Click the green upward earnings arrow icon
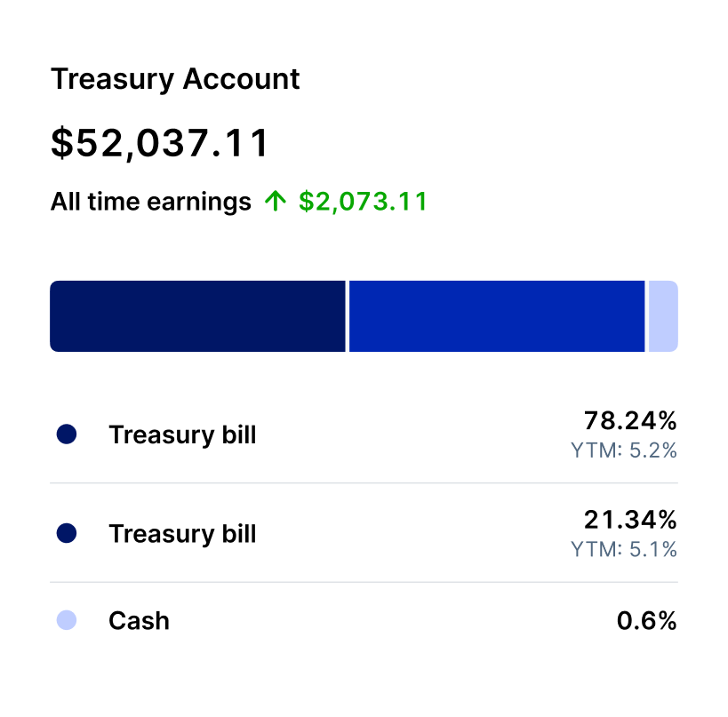 (276, 201)
